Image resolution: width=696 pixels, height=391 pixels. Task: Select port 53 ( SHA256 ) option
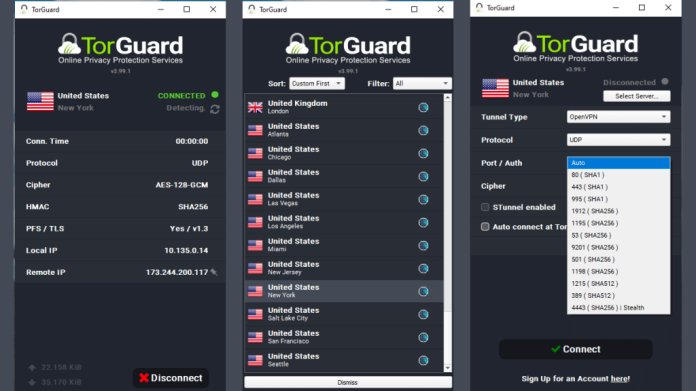tap(618, 235)
